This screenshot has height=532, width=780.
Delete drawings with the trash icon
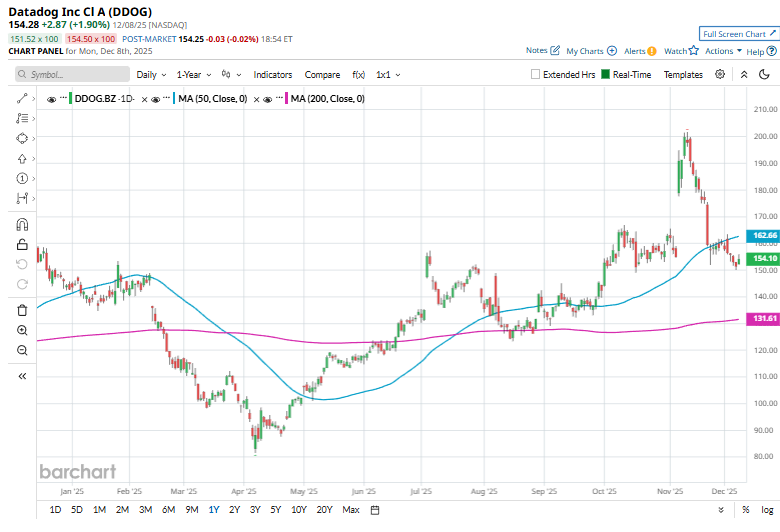pos(22,310)
